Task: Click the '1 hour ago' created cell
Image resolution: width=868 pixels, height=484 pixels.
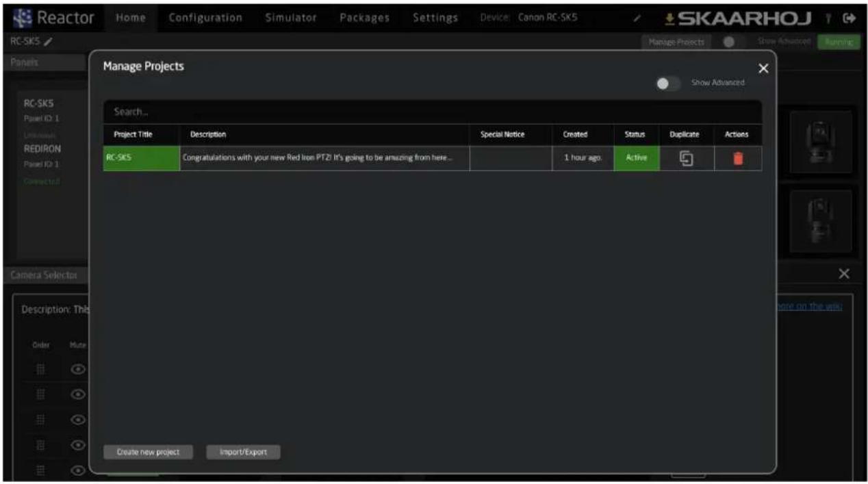Action: coord(583,158)
